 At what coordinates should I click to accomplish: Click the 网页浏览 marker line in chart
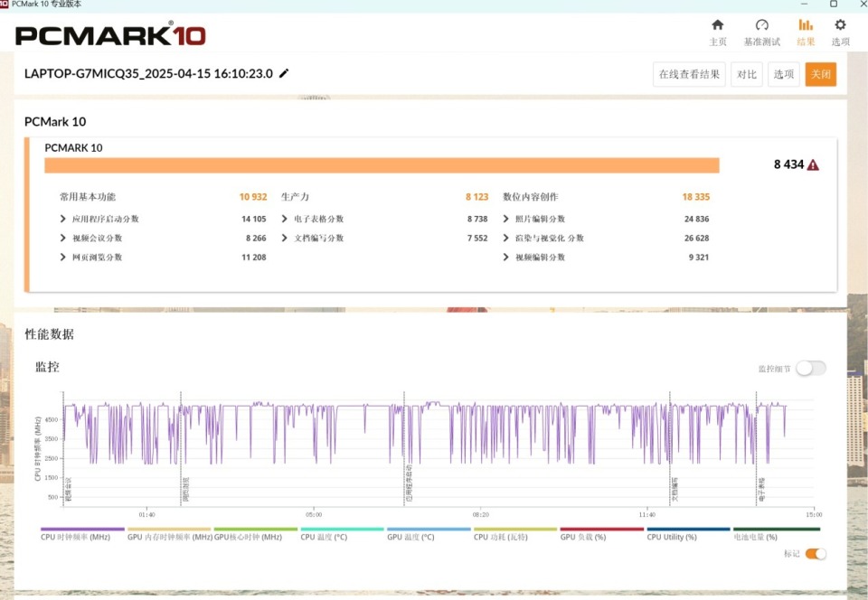[x=181, y=448]
